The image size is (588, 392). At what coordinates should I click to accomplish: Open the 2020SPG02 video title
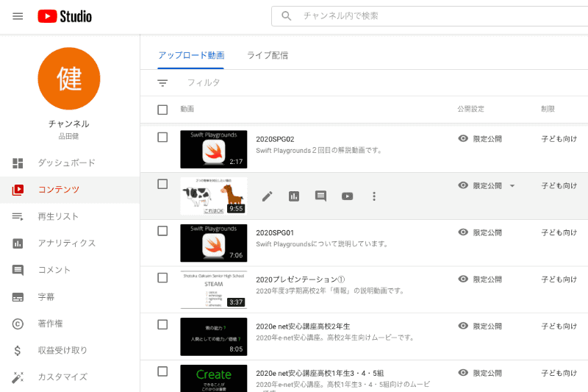click(x=275, y=139)
